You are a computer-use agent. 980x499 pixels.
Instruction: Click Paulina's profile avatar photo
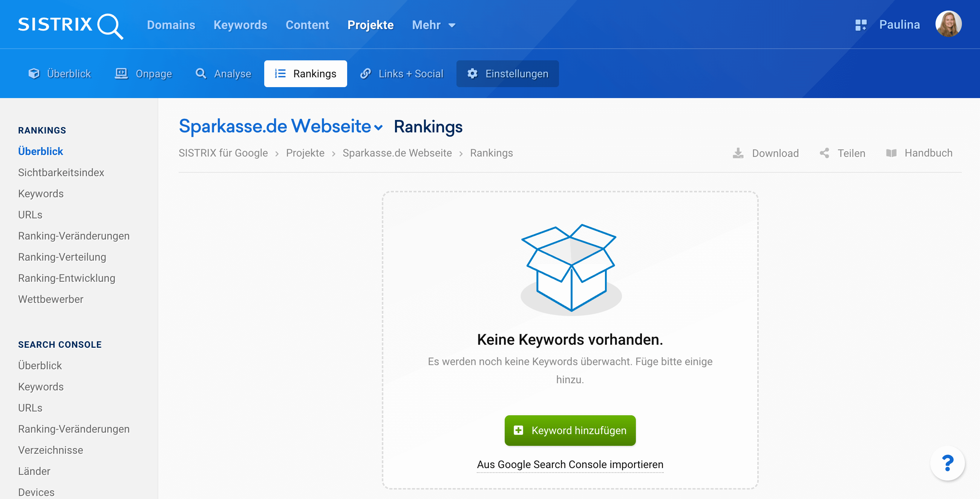948,25
